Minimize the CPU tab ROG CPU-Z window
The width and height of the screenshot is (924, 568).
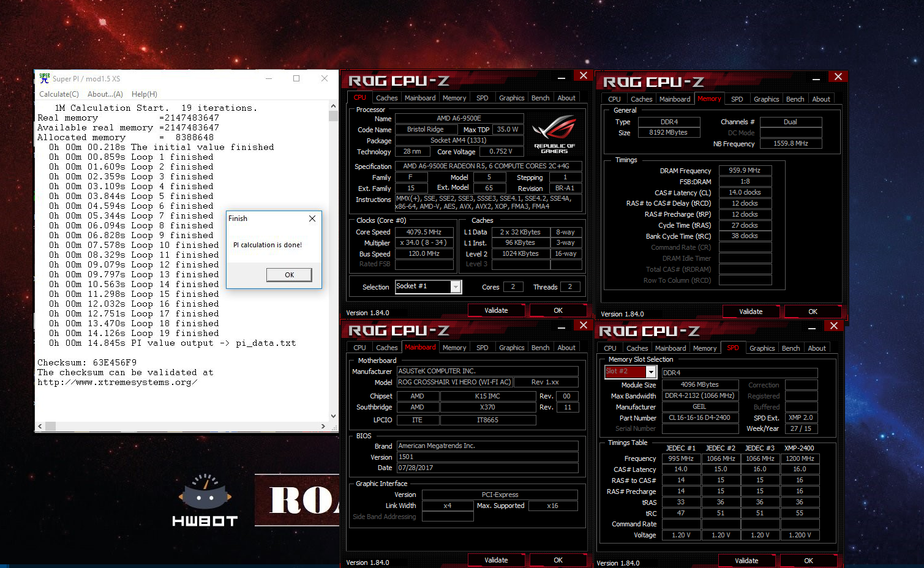click(562, 78)
